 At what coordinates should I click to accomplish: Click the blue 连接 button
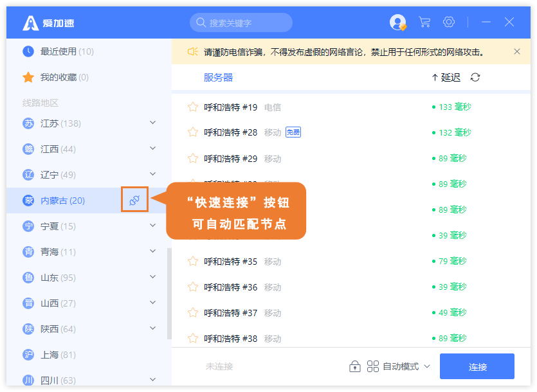(477, 366)
